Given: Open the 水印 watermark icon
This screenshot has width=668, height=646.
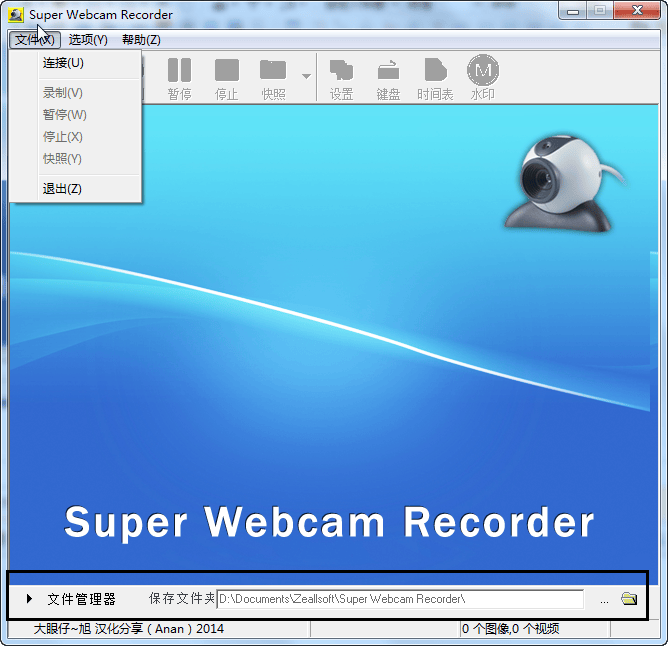Looking at the screenshot, I should [483, 78].
